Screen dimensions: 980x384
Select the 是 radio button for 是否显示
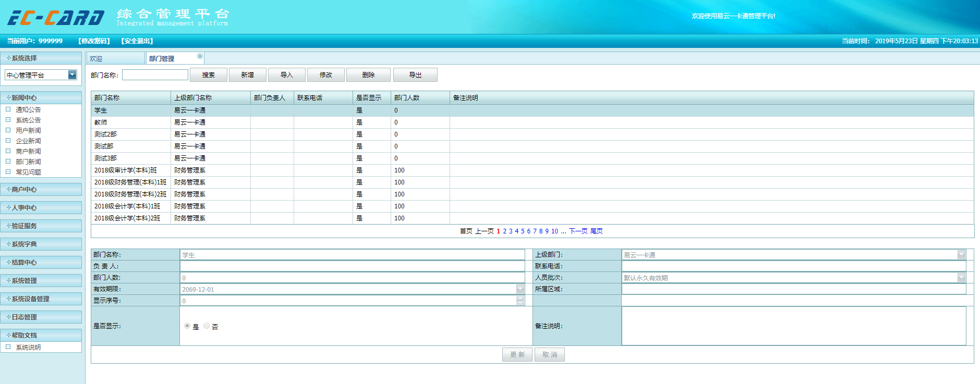[187, 326]
